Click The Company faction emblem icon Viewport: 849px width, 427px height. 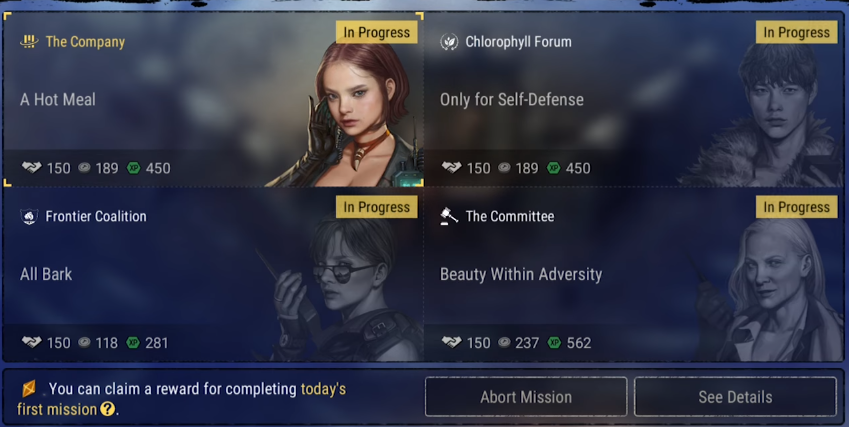[29, 42]
